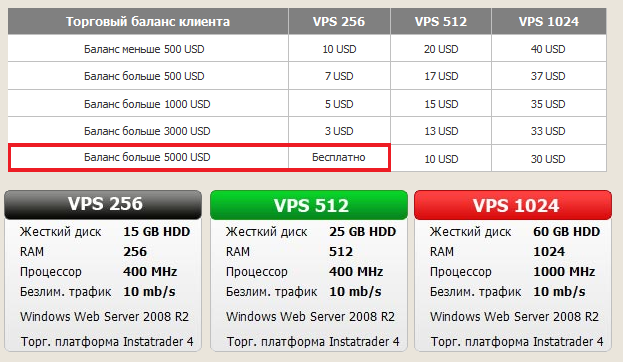
Task: Click the 60 GB HDD value in VPS 1024 card
Action: click(x=567, y=232)
